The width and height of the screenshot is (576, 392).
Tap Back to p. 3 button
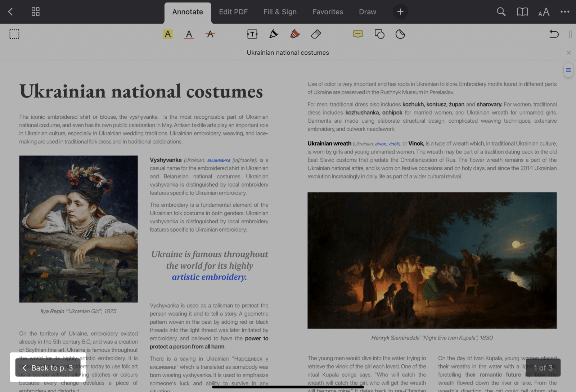[x=48, y=368]
